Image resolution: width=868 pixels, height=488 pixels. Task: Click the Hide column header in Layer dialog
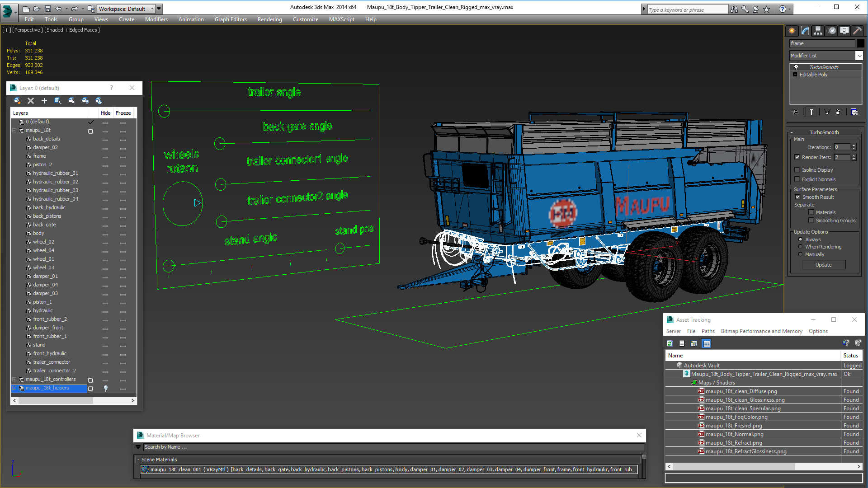105,113
